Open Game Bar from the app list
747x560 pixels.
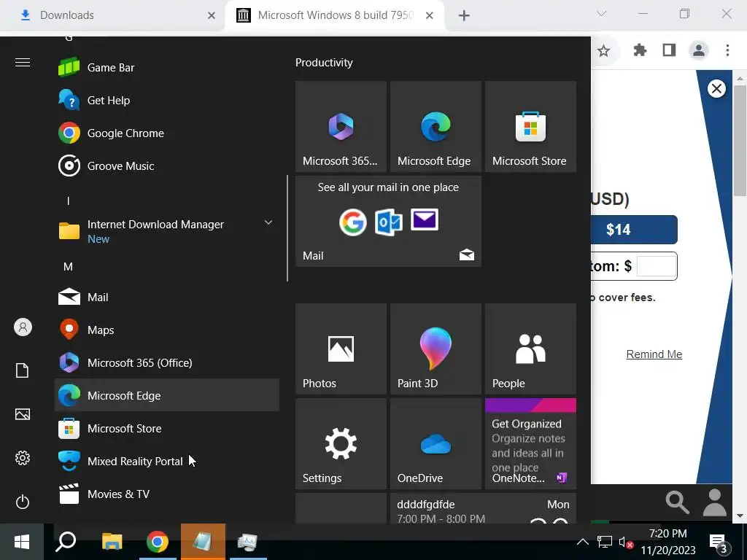(167, 68)
